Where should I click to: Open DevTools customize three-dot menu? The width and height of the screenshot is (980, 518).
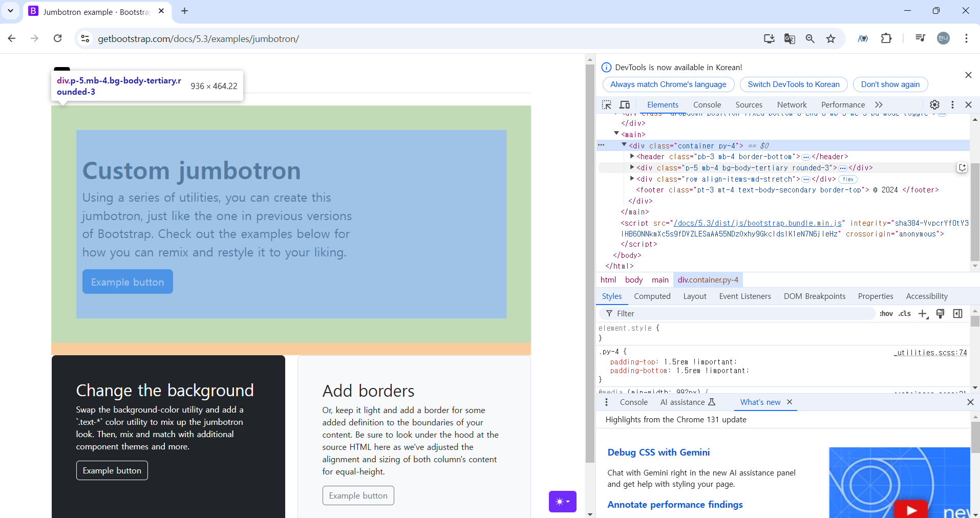tap(952, 105)
